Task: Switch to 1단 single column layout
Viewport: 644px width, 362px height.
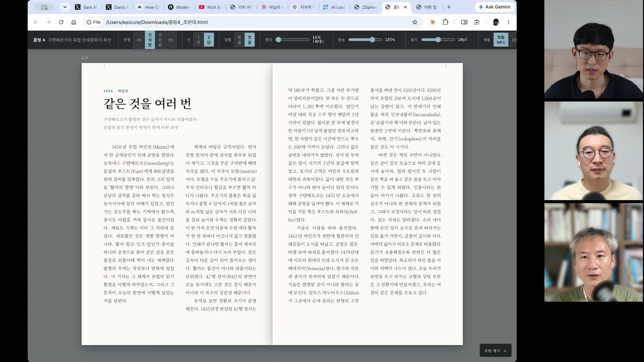Action: 199,40
